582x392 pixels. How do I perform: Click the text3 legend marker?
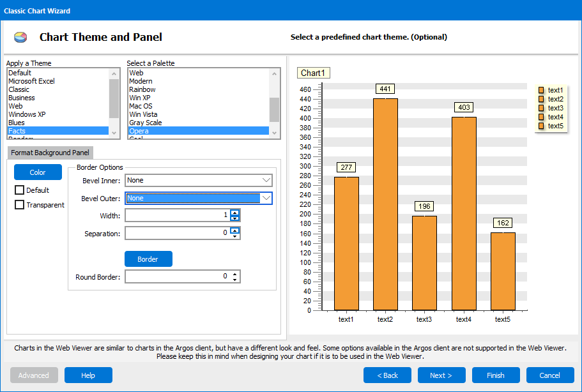[541, 108]
